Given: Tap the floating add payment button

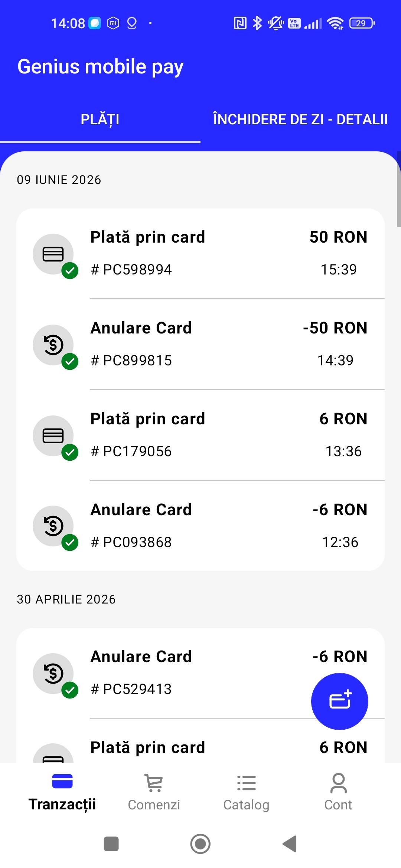Looking at the screenshot, I should pos(339,701).
